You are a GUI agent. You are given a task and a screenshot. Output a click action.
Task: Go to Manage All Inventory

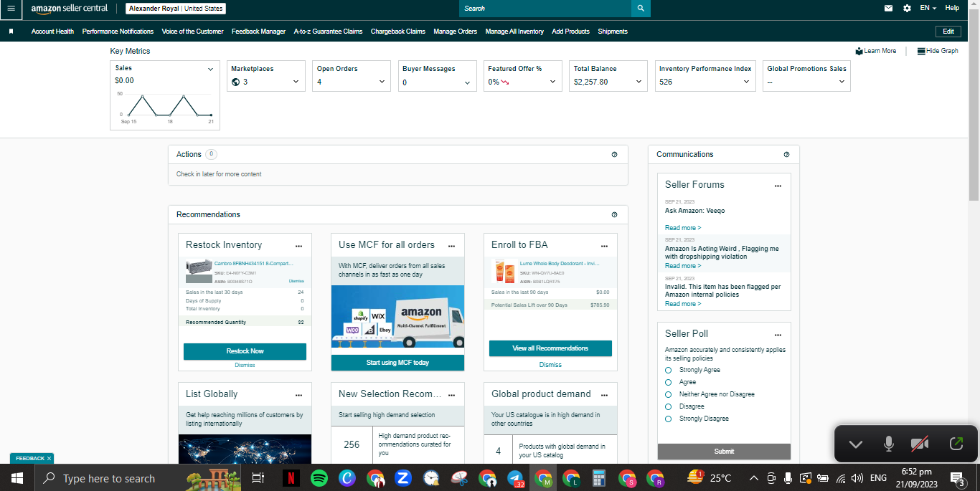pos(514,32)
